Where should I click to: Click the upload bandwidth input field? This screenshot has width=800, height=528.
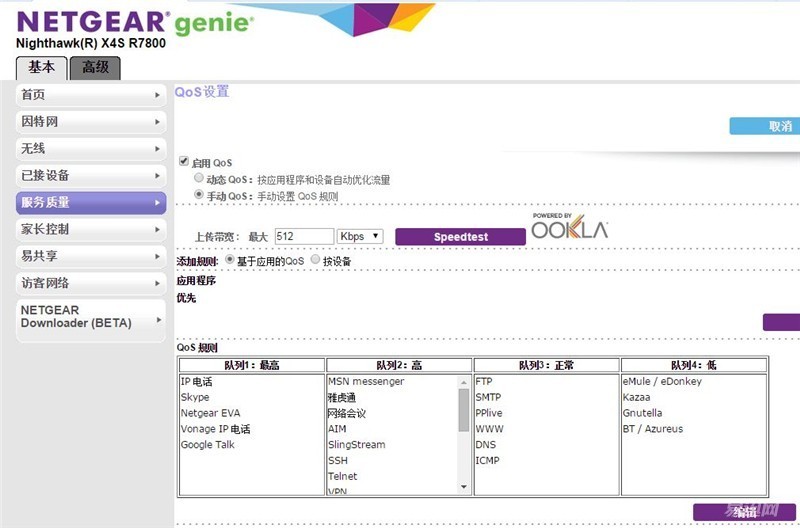(304, 236)
